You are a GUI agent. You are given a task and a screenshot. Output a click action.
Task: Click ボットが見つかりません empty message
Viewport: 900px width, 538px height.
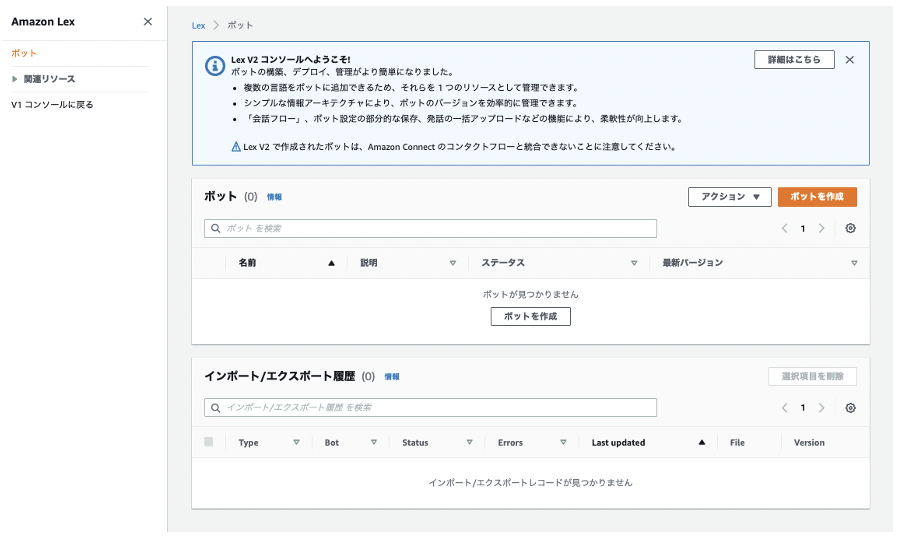point(530,295)
